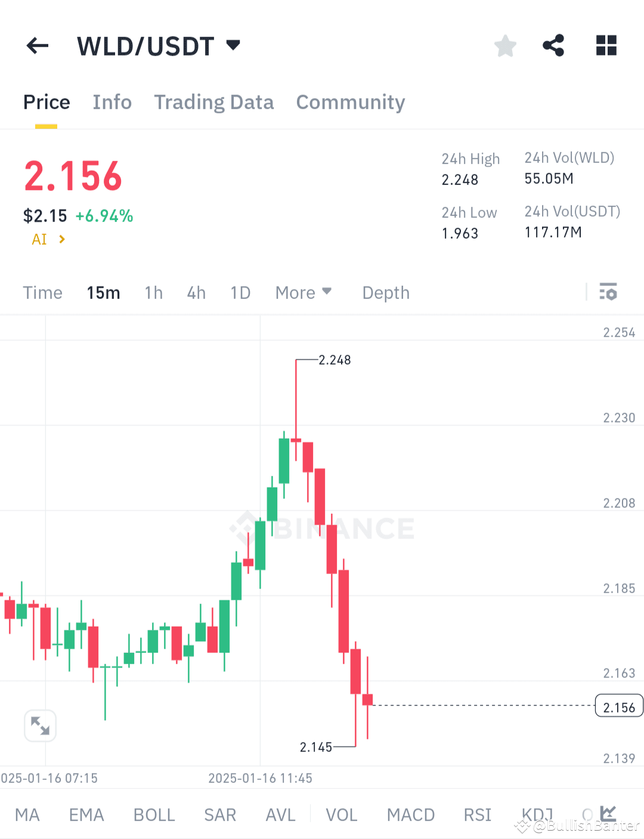Open the apps grid icon top right
Image resolution: width=644 pixels, height=839 pixels.
(x=606, y=45)
